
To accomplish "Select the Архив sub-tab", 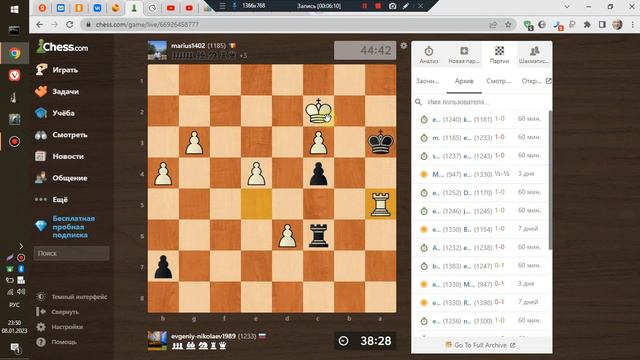I will (x=464, y=81).
